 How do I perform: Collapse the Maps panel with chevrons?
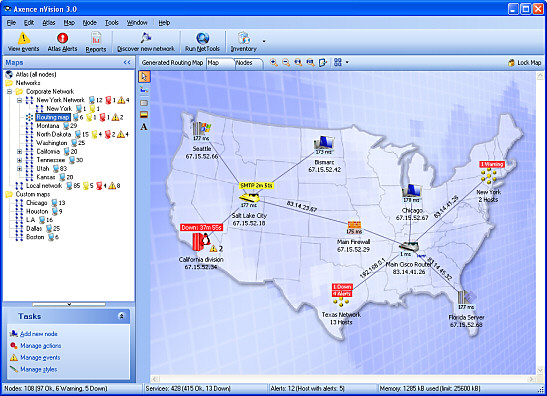127,62
